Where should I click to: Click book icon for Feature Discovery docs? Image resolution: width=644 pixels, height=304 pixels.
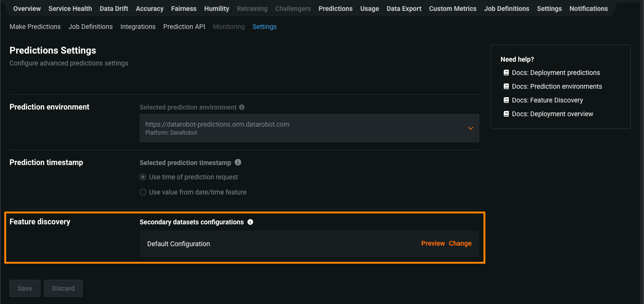click(x=506, y=100)
